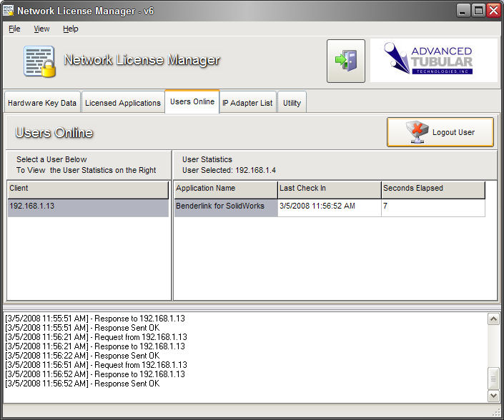Select the Users Online tab

(x=192, y=101)
